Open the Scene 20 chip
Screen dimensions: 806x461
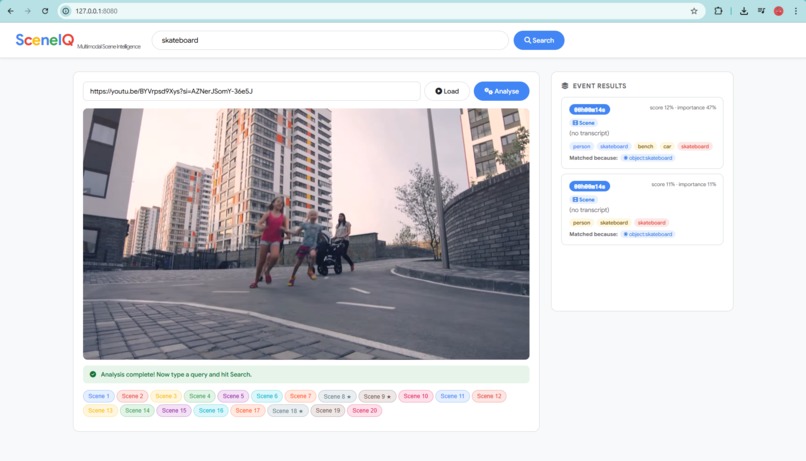(x=364, y=411)
